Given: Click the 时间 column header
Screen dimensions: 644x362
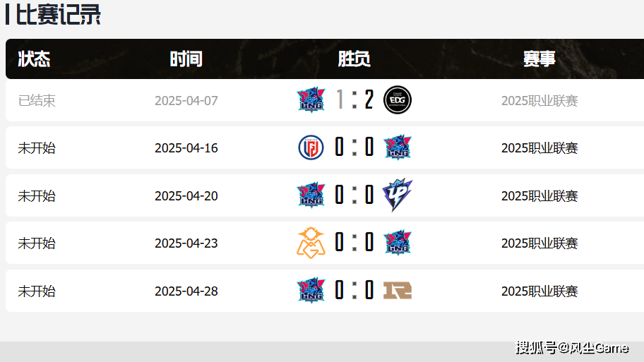Looking at the screenshot, I should click(x=186, y=59).
